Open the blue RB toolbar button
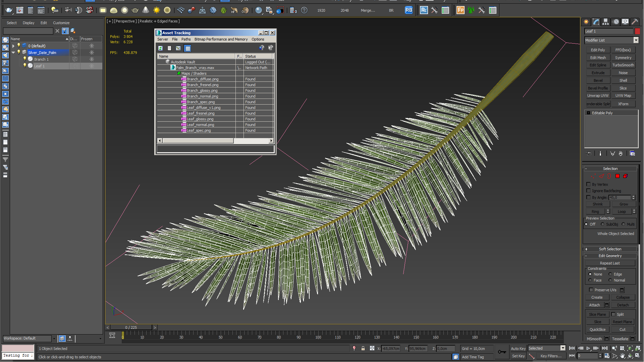The image size is (644, 362). [x=409, y=10]
